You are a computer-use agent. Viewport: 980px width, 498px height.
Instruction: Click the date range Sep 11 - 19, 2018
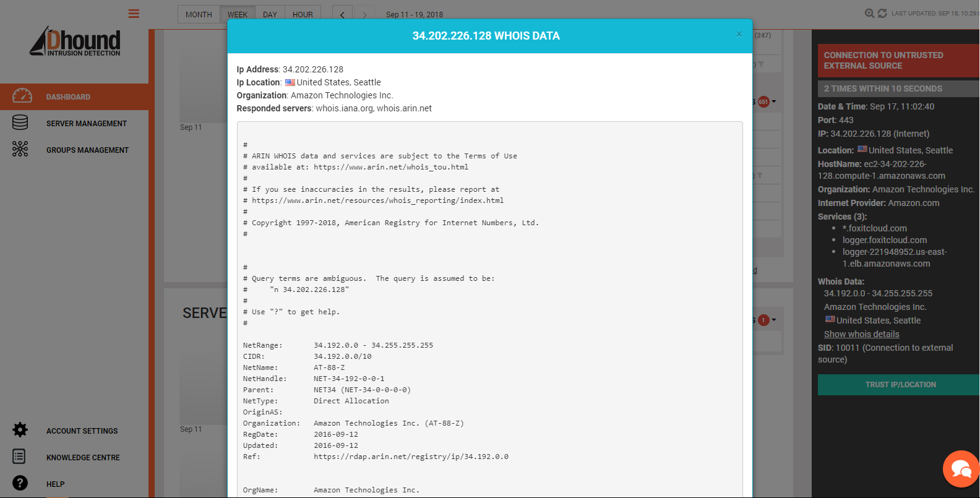[x=415, y=14]
